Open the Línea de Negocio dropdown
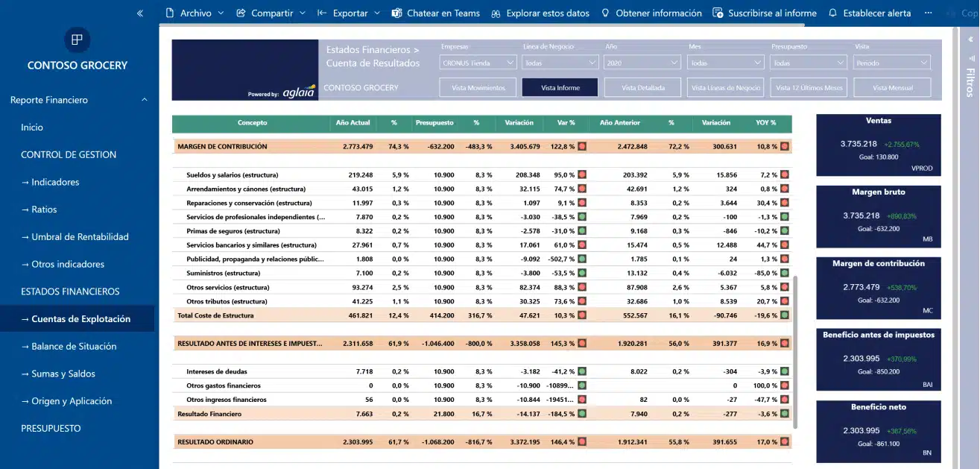 pos(560,63)
